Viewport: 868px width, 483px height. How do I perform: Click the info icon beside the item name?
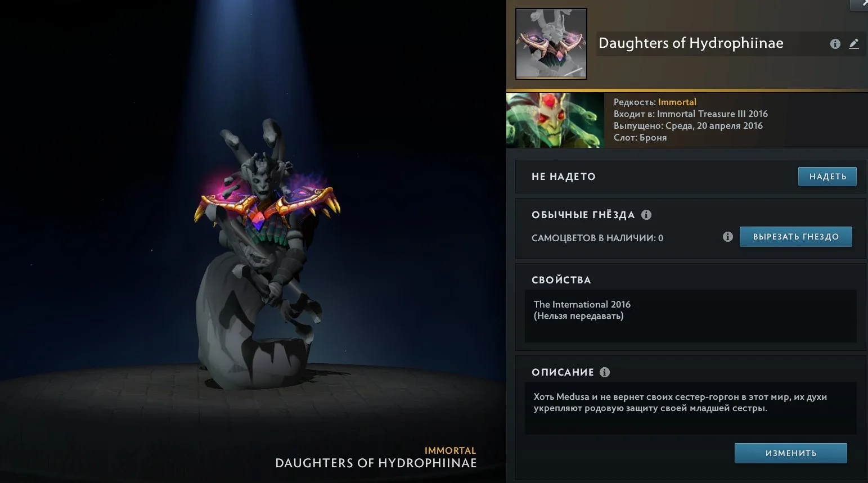tap(835, 44)
